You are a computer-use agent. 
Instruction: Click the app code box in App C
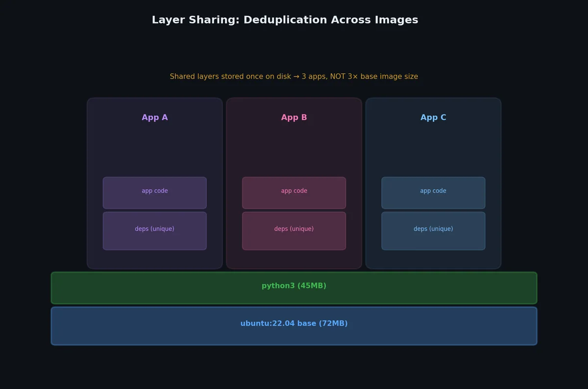433,193
